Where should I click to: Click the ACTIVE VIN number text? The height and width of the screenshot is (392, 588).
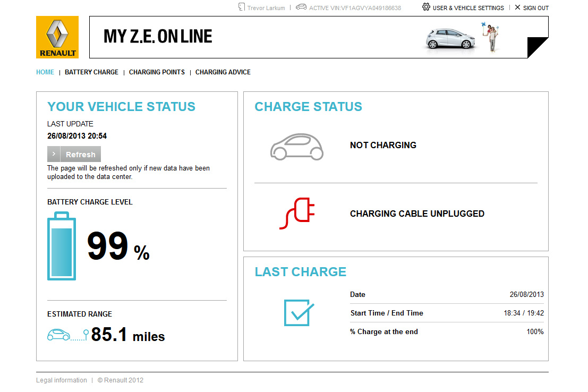(x=355, y=8)
